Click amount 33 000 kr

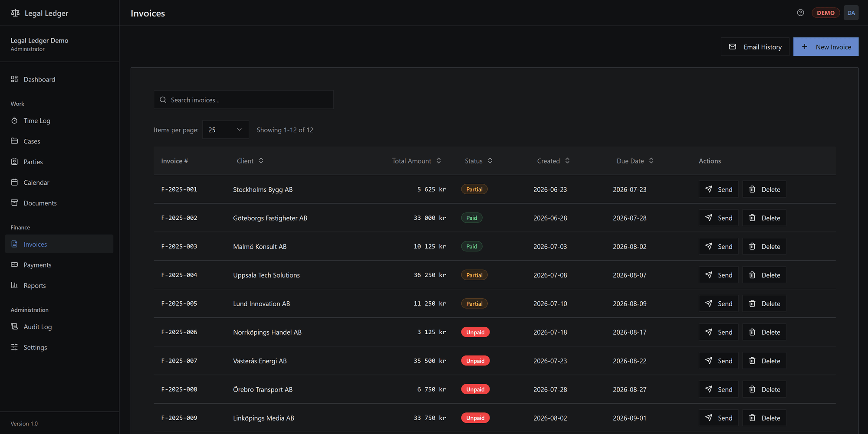430,218
